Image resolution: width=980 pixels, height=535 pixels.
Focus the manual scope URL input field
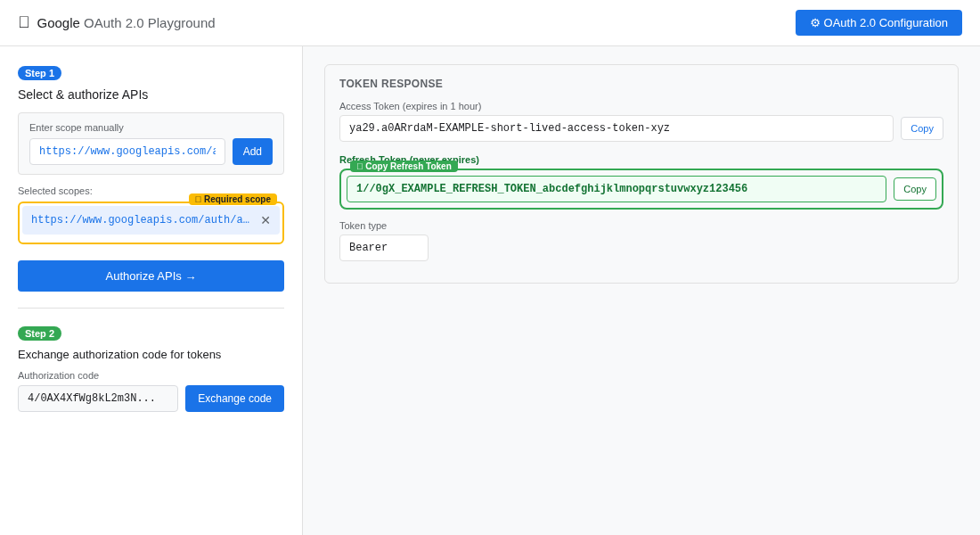coord(127,152)
